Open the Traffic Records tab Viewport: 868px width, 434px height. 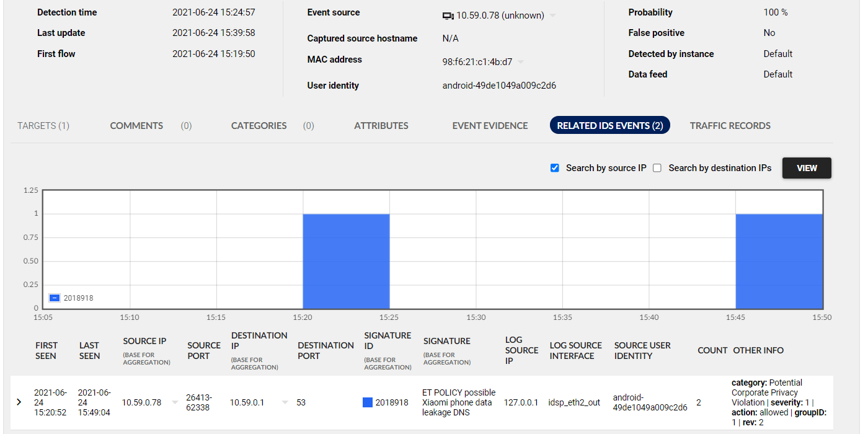pos(730,126)
